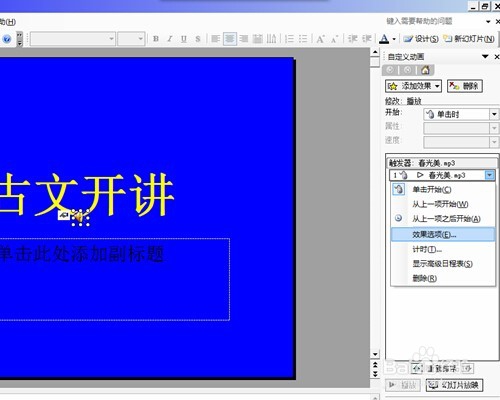Click slide scrollbar up arrow
The height and width of the screenshot is (400, 500).
click(x=375, y=52)
